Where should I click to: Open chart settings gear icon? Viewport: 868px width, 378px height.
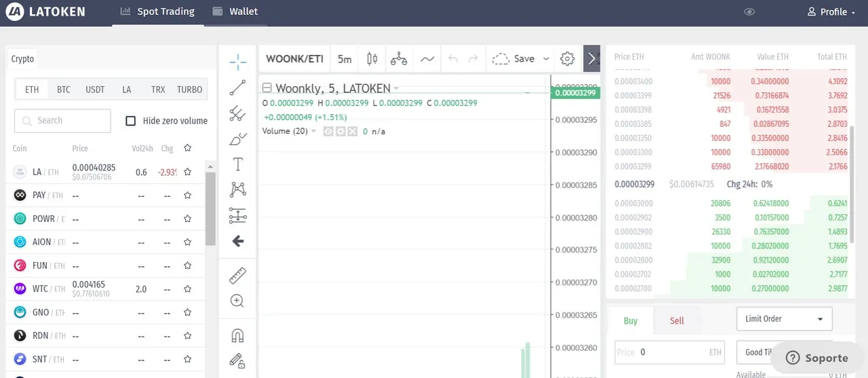click(x=568, y=59)
